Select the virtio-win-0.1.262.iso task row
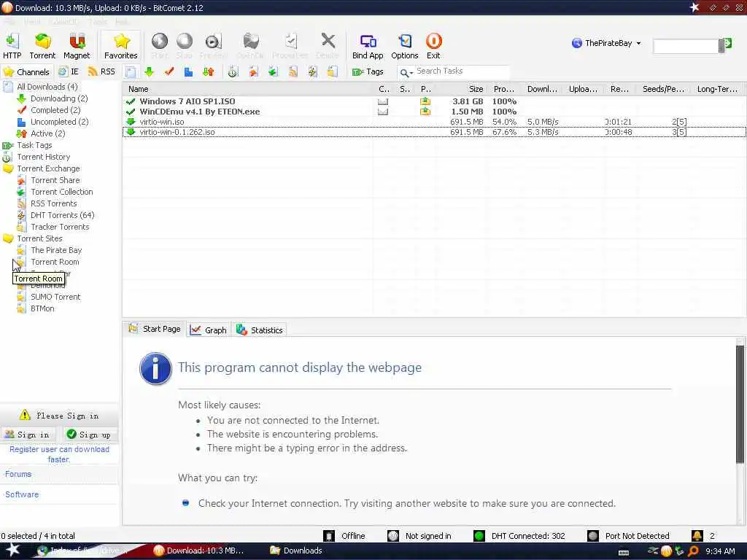Viewport: 747px width, 560px height. tap(433, 132)
